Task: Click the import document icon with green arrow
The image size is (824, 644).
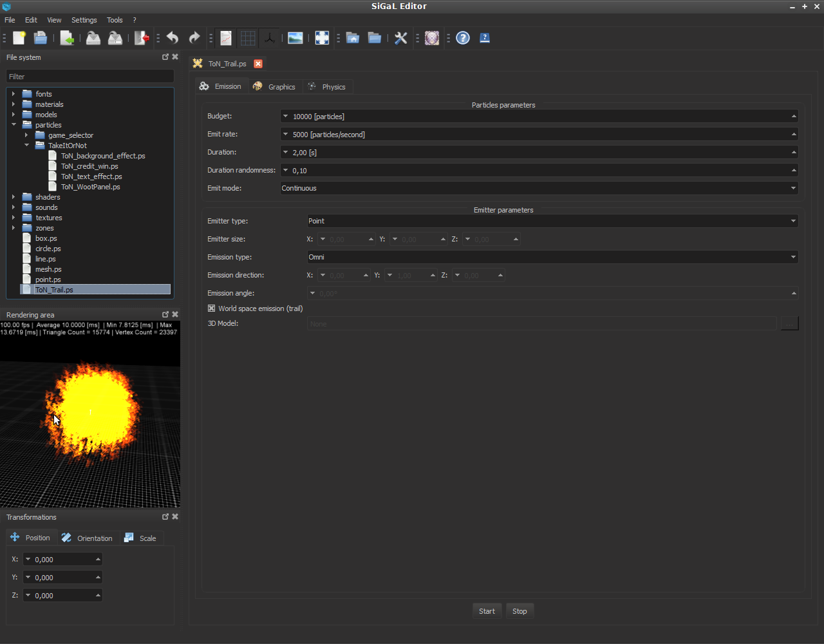Action: tap(67, 38)
